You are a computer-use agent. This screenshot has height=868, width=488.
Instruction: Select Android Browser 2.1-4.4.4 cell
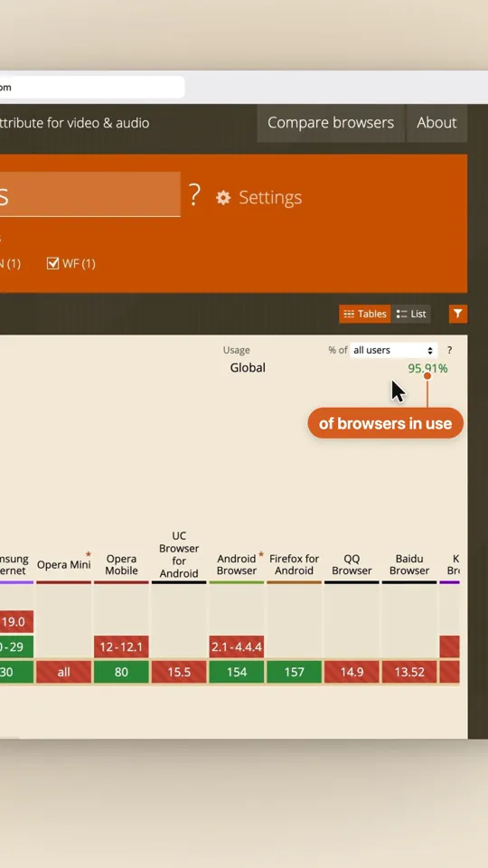coord(236,646)
